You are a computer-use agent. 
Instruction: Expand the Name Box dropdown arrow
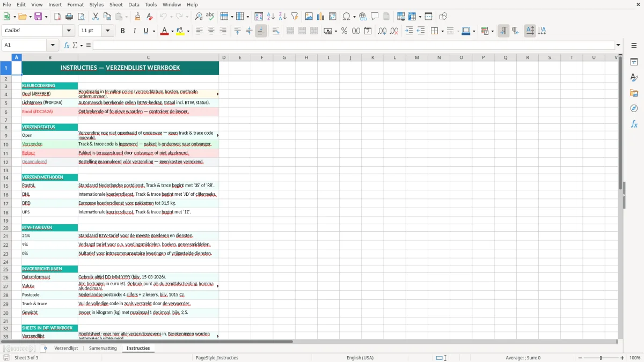click(x=53, y=45)
